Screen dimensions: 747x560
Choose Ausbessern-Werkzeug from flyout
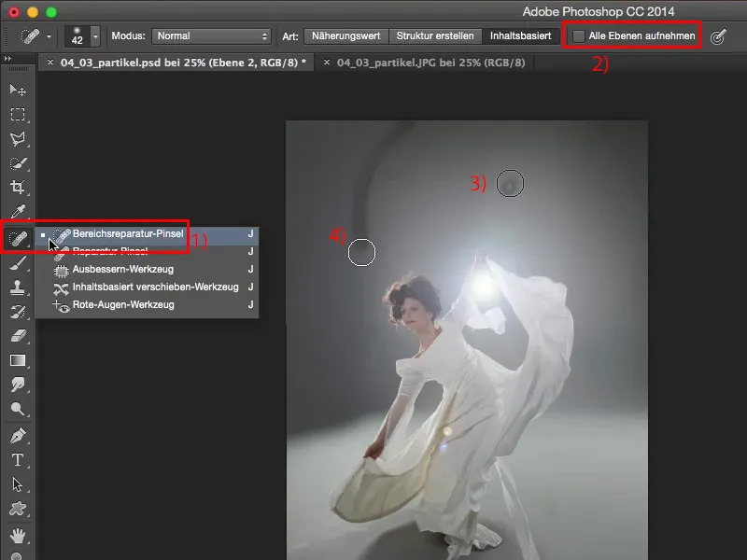(x=148, y=269)
